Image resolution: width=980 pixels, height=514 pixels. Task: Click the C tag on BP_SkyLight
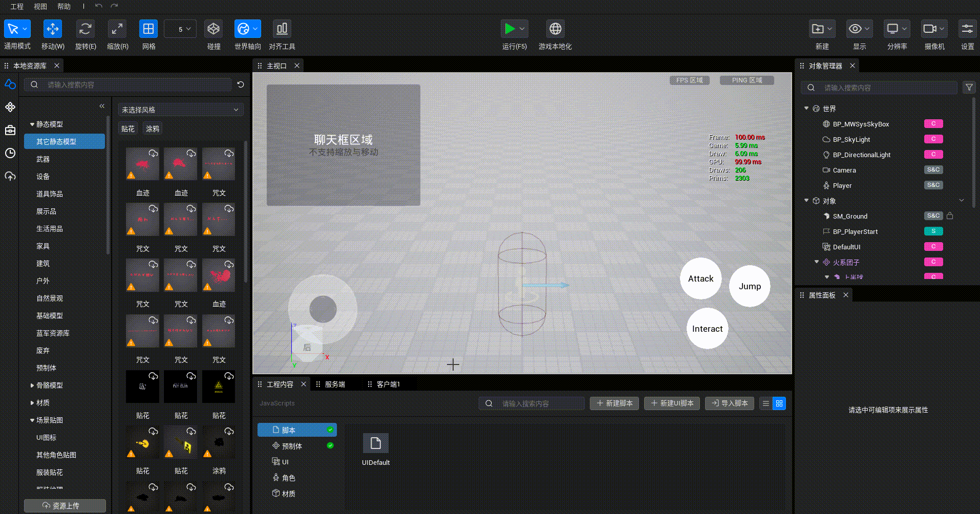(933, 139)
